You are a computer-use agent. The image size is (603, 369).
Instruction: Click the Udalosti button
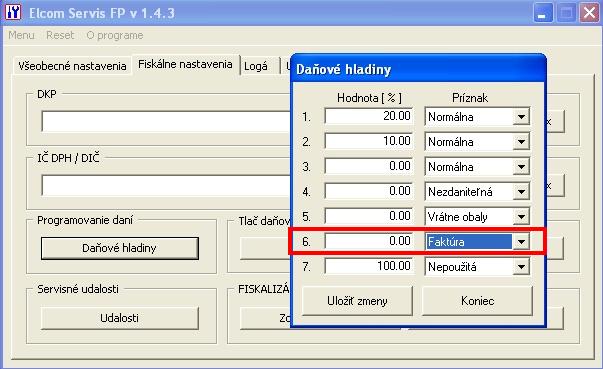point(120,318)
